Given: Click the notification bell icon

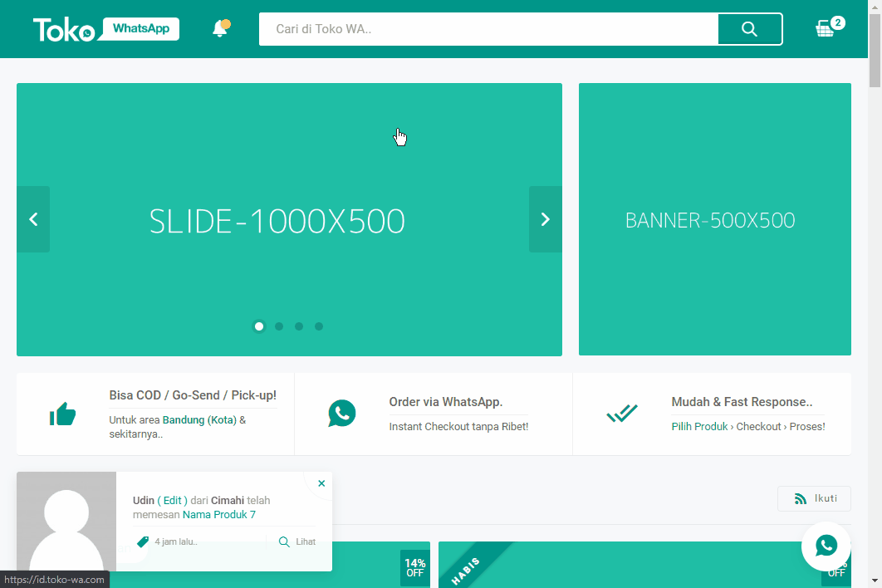Looking at the screenshot, I should (220, 27).
